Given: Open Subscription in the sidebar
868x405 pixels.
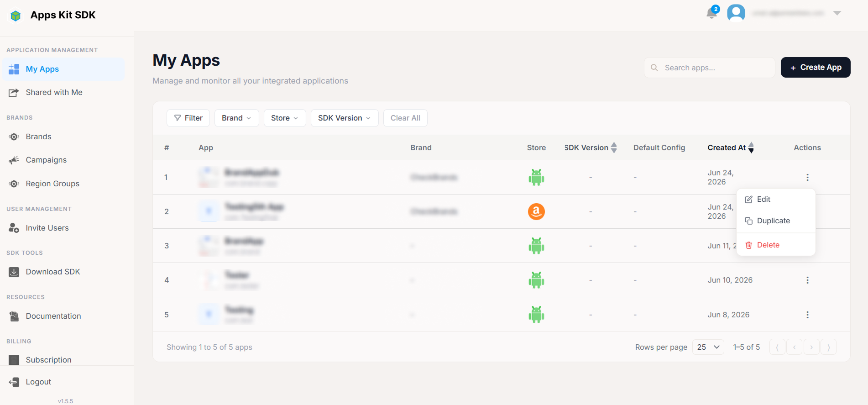Looking at the screenshot, I should [x=63, y=360].
